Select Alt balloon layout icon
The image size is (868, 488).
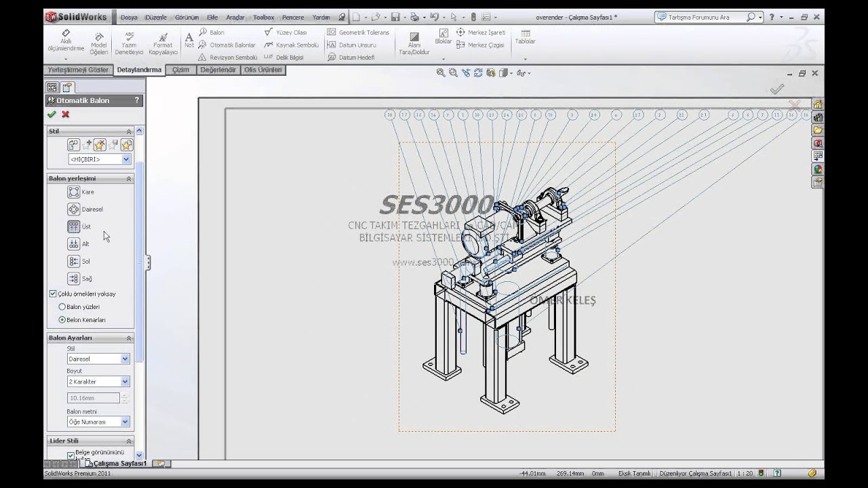pyautogui.click(x=74, y=244)
